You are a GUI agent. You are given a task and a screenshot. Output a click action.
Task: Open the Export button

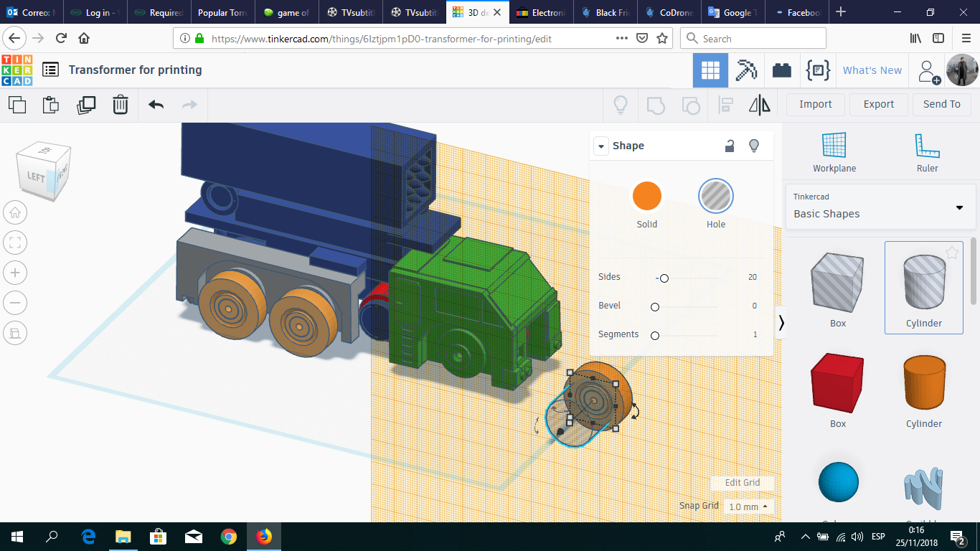pyautogui.click(x=878, y=104)
